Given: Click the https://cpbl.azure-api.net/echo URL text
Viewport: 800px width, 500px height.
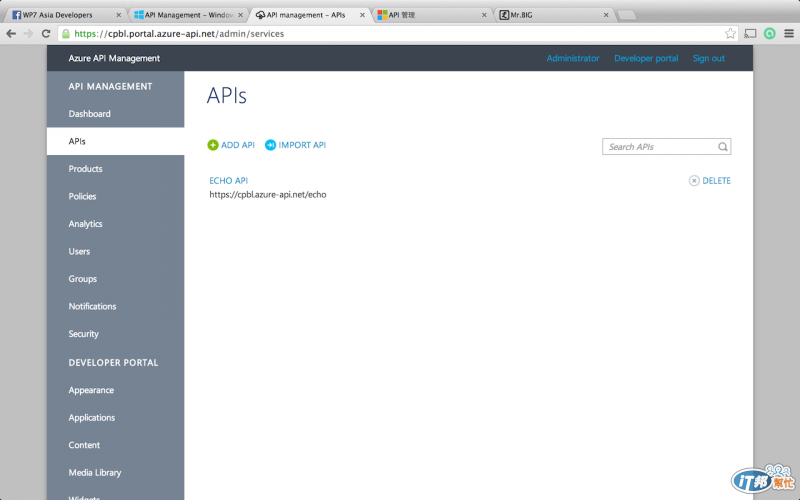Looking at the screenshot, I should coord(268,194).
